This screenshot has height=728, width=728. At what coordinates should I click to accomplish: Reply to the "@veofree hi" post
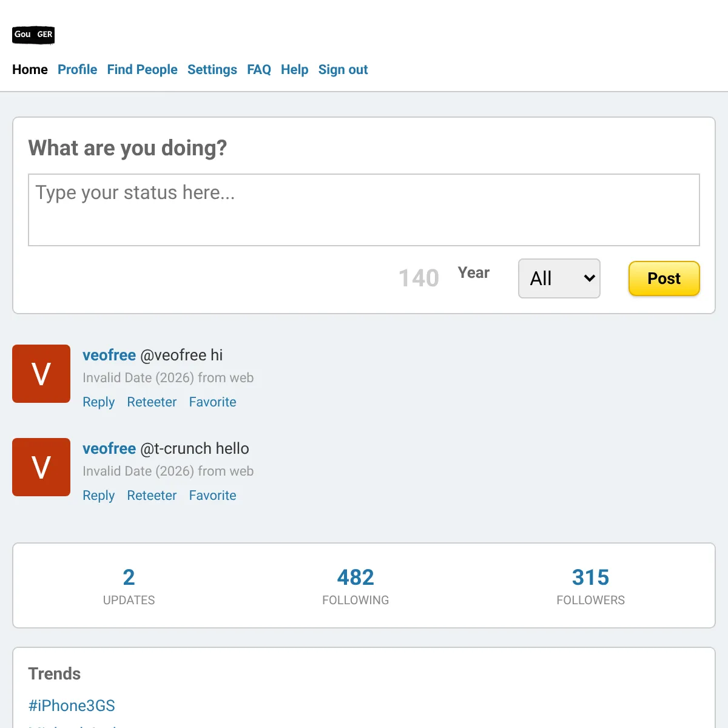point(98,402)
